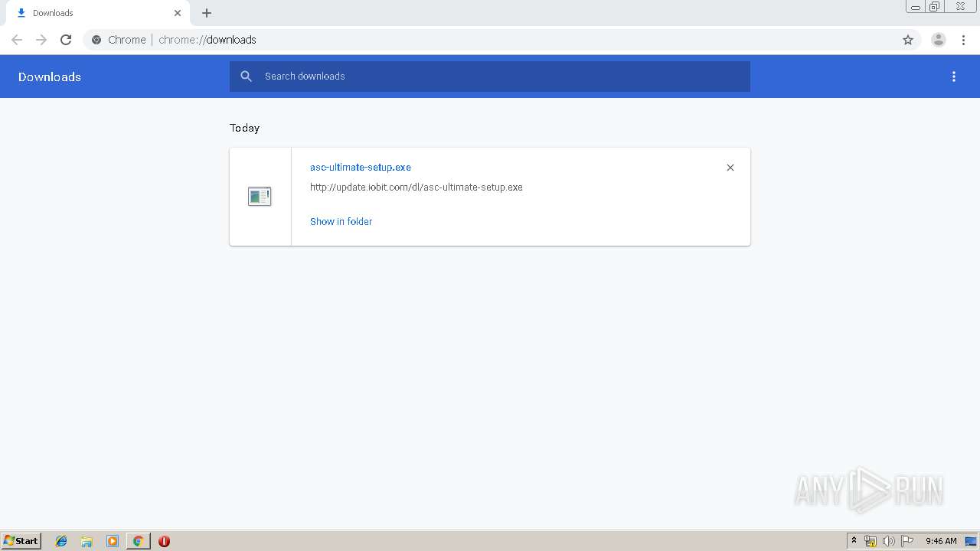Open the network tray icon

[x=871, y=541]
